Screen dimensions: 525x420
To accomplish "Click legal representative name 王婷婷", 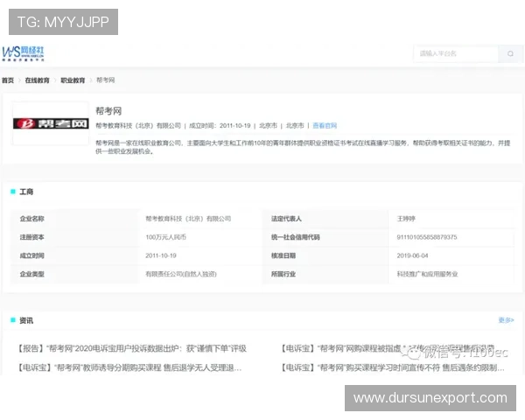I will pos(406,219).
